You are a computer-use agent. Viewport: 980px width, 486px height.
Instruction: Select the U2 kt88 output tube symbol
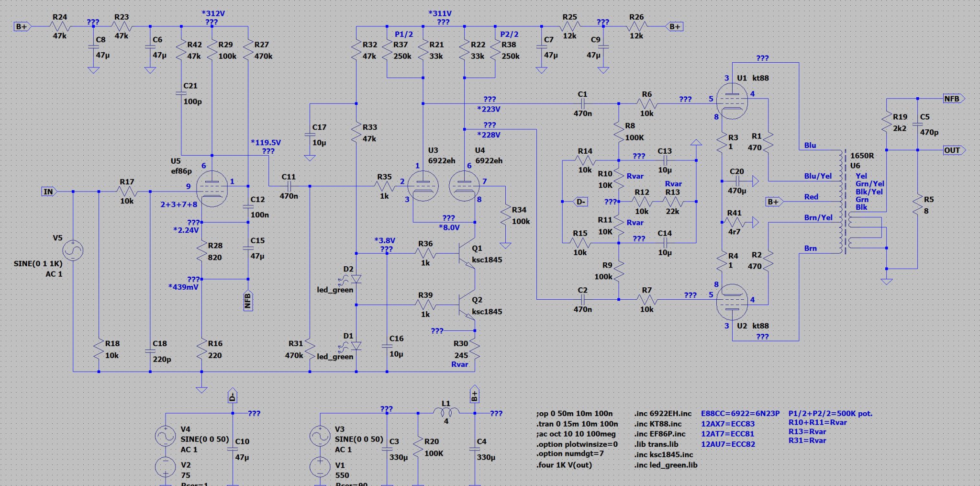(732, 302)
